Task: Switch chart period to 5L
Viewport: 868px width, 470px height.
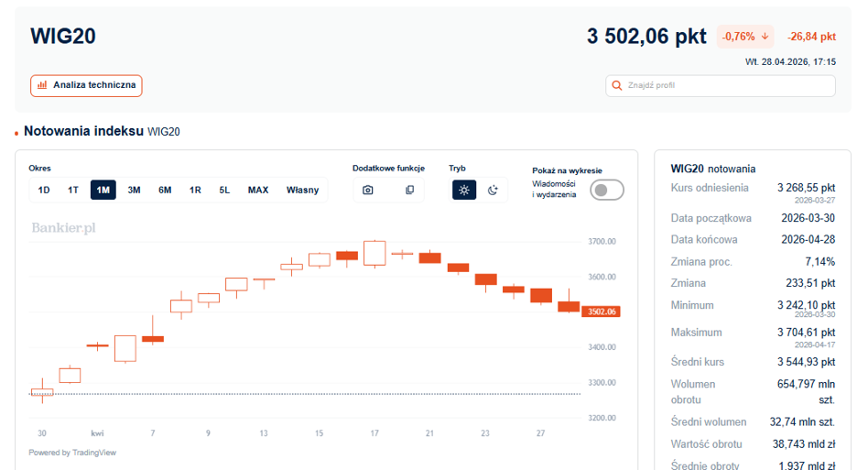Action: pyautogui.click(x=224, y=190)
